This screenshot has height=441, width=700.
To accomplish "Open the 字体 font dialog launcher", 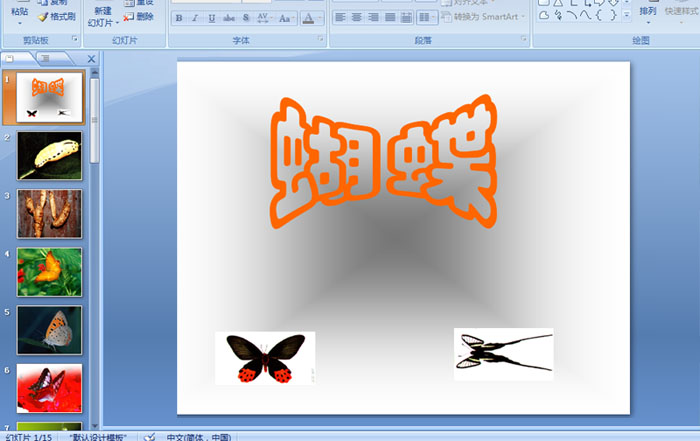I will pos(320,39).
